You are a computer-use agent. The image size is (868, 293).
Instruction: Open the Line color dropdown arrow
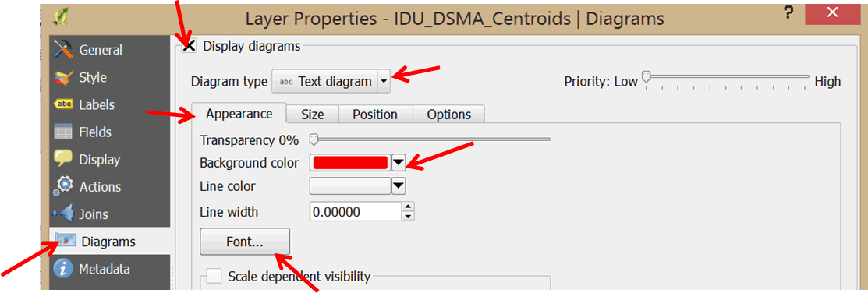pyautogui.click(x=399, y=186)
